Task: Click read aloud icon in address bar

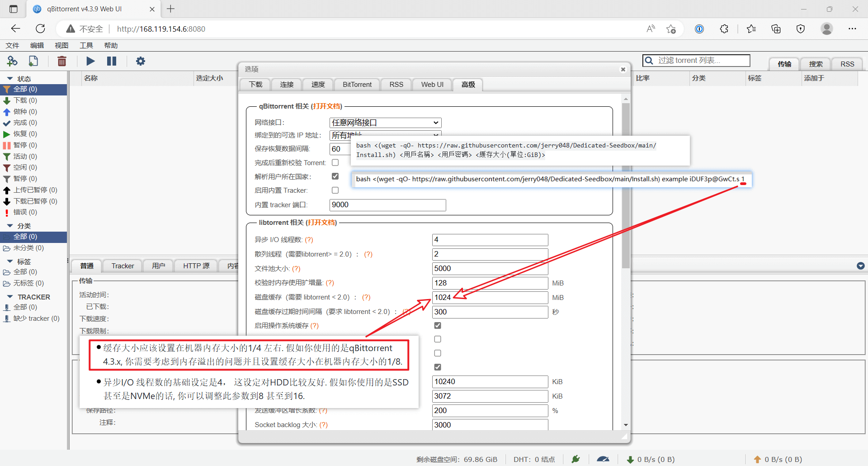Action: (651, 29)
